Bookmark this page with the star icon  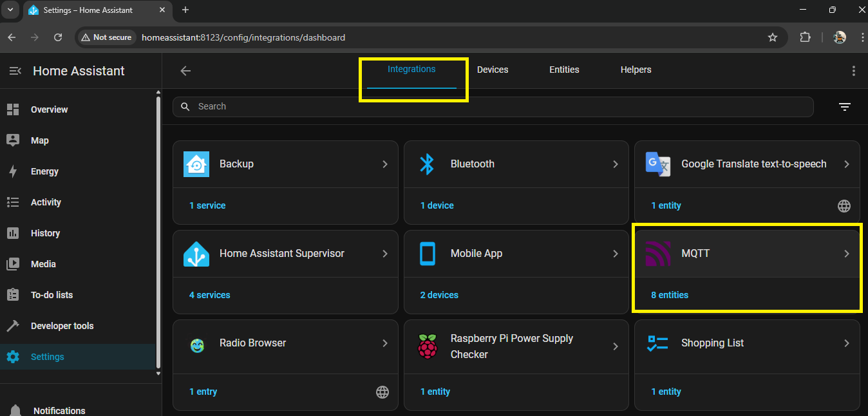(x=773, y=37)
